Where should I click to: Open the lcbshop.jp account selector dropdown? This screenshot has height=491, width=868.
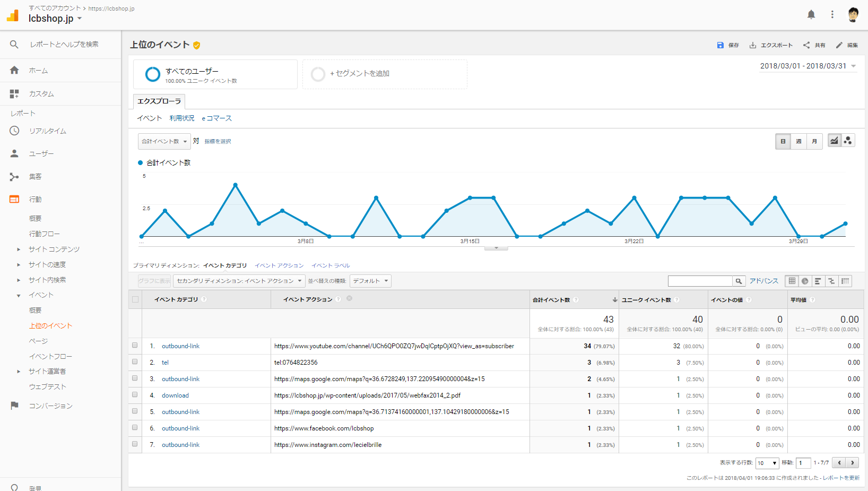55,19
